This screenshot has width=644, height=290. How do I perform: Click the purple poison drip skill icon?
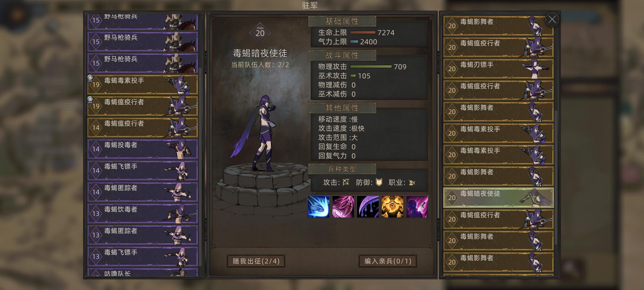[x=368, y=206]
